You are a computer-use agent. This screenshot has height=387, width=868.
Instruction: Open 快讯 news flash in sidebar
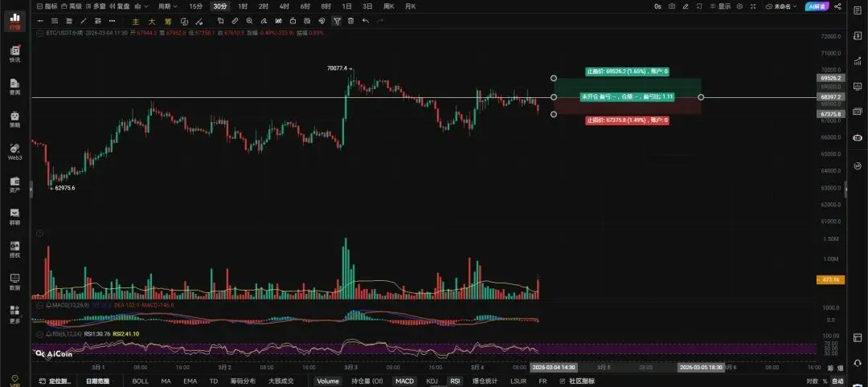pos(14,54)
